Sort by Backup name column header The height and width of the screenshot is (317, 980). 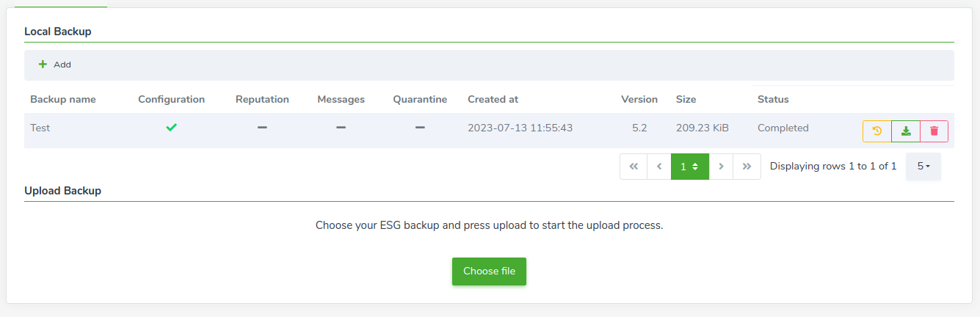(63, 99)
